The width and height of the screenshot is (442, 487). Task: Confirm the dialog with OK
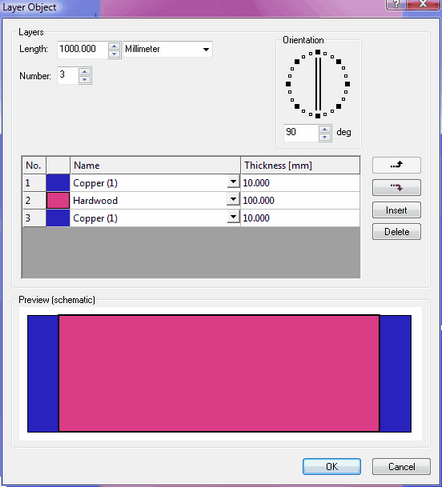tap(332, 466)
